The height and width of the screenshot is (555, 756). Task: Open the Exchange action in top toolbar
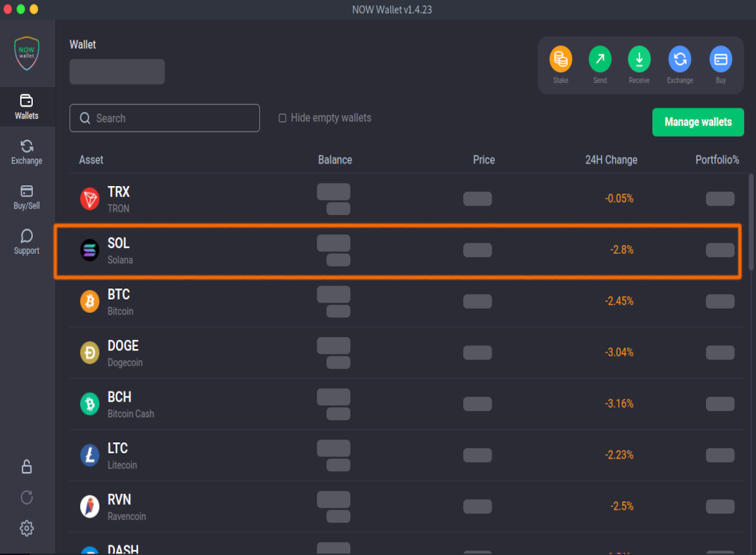coord(680,59)
